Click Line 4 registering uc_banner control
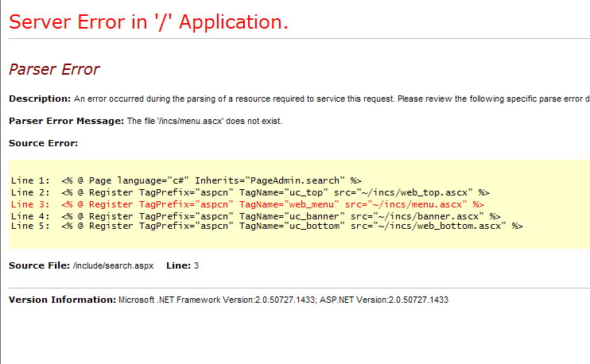Screen dimensions: 590x364 pos(255,215)
